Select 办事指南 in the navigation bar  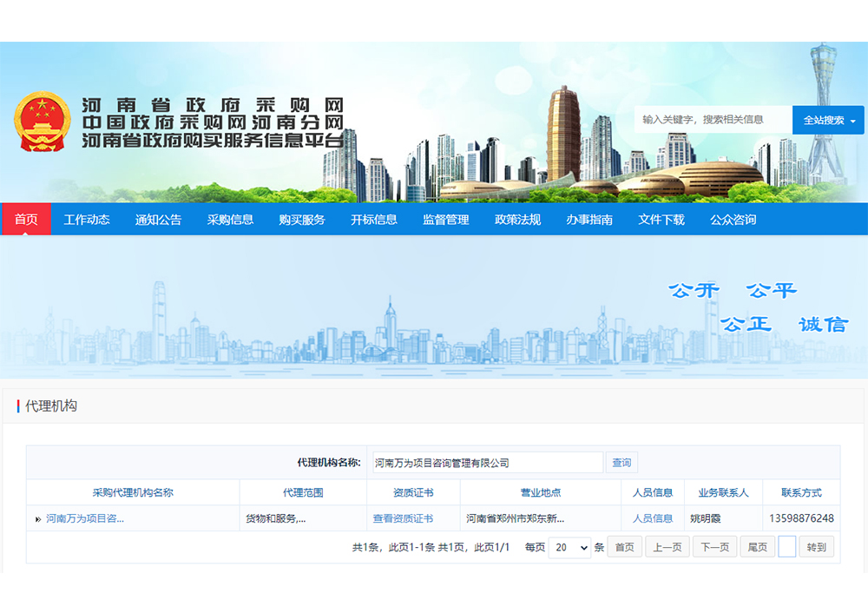(x=589, y=220)
